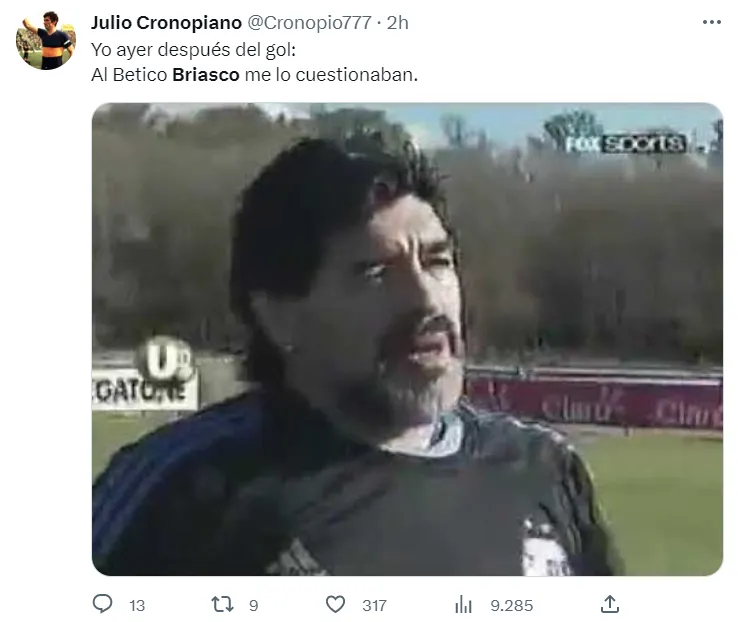Open the three-dot more options menu
The image size is (738, 622).
712,22
